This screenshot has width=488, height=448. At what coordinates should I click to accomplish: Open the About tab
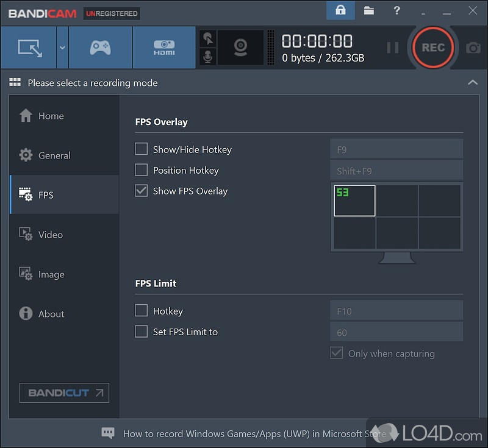tap(64, 313)
